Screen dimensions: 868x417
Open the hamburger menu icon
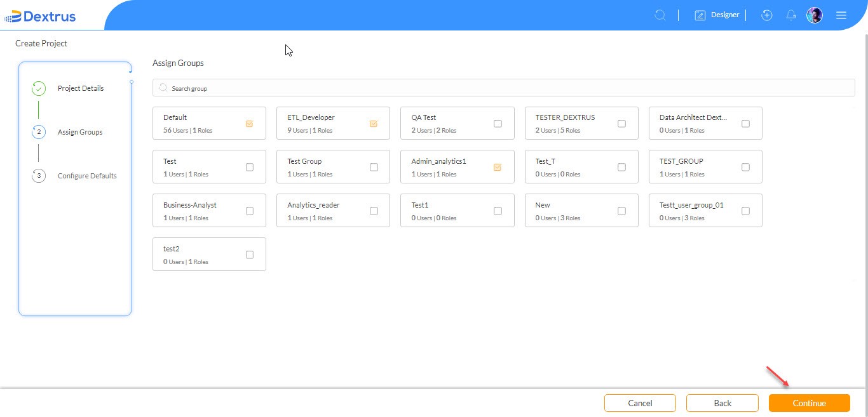tap(841, 15)
